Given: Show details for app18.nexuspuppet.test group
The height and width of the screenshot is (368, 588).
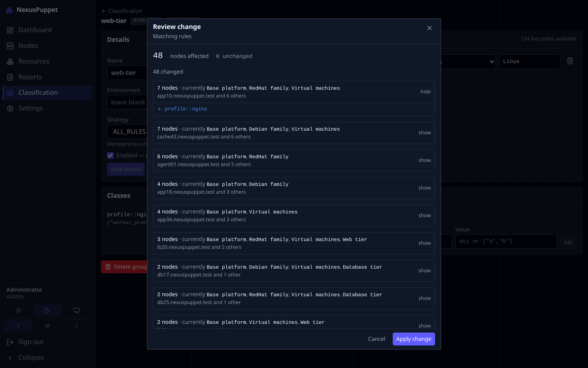Looking at the screenshot, I should pos(424,188).
